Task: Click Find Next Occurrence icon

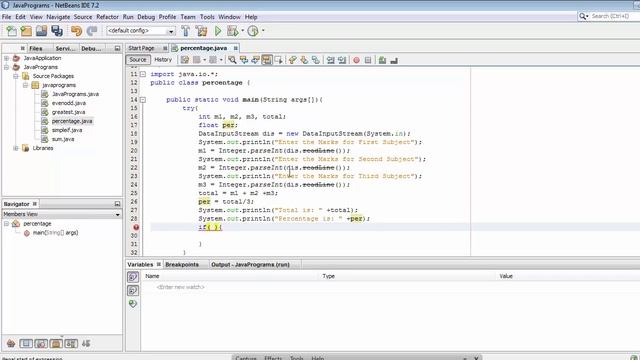Action: [256, 60]
